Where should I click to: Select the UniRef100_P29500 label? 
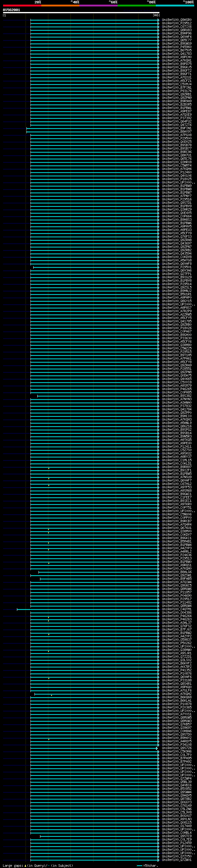click(x=176, y=139)
